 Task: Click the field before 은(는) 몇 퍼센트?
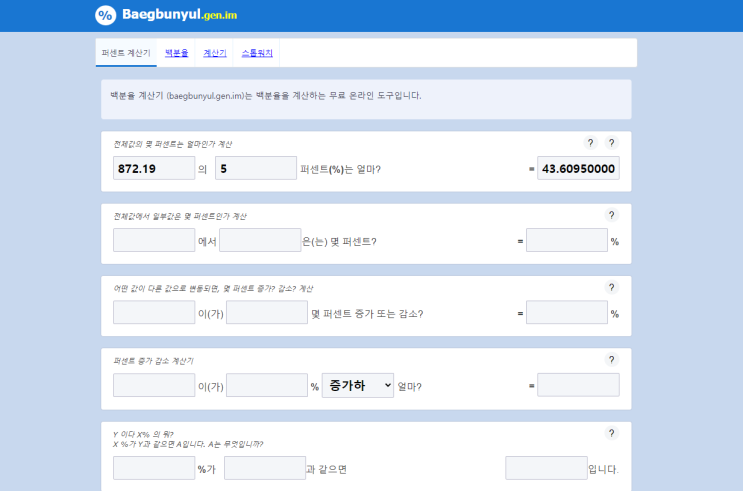click(260, 240)
